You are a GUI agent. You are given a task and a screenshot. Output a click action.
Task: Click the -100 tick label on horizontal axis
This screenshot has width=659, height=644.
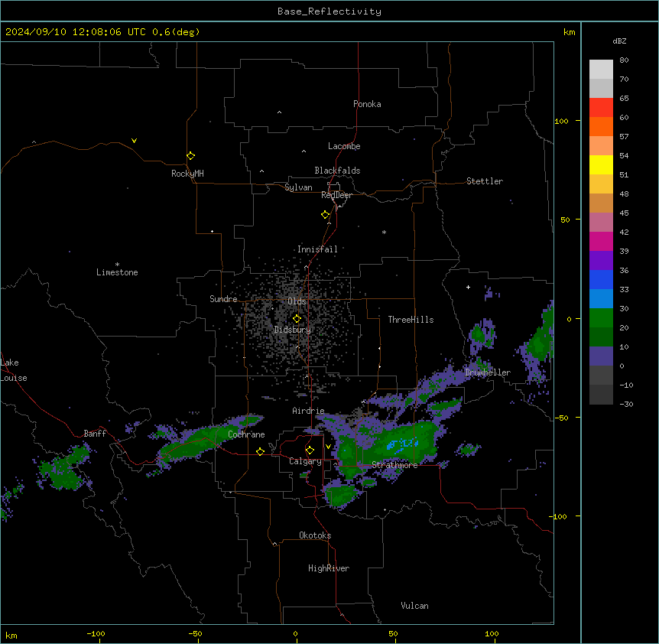(96, 633)
